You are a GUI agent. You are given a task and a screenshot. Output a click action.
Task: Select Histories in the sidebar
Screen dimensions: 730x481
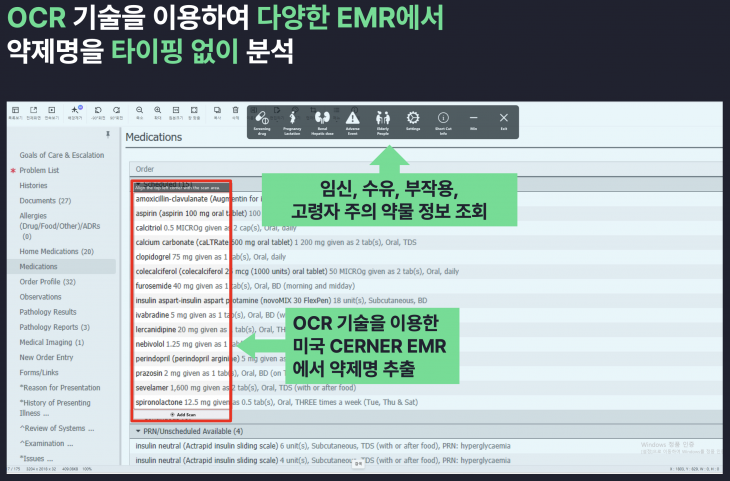click(33, 185)
